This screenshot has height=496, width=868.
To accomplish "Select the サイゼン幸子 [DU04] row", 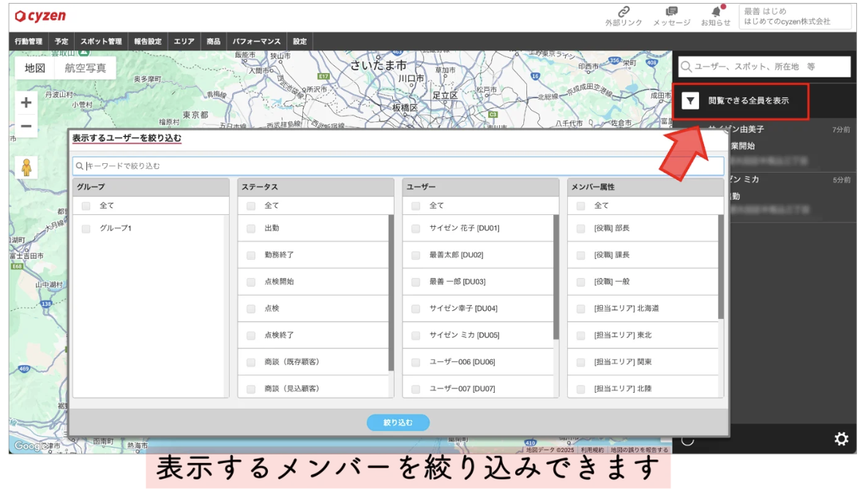I will (479, 309).
